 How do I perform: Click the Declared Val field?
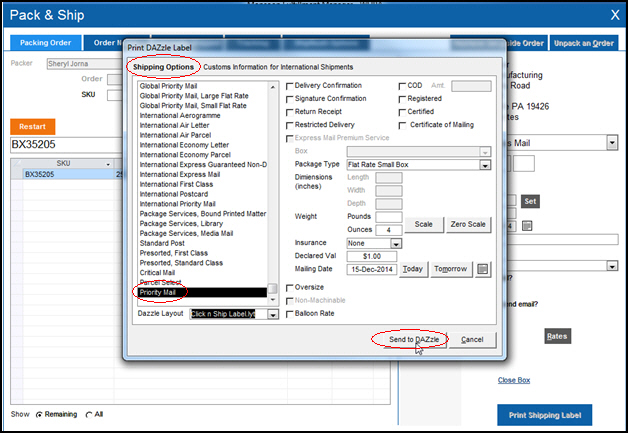coord(372,256)
